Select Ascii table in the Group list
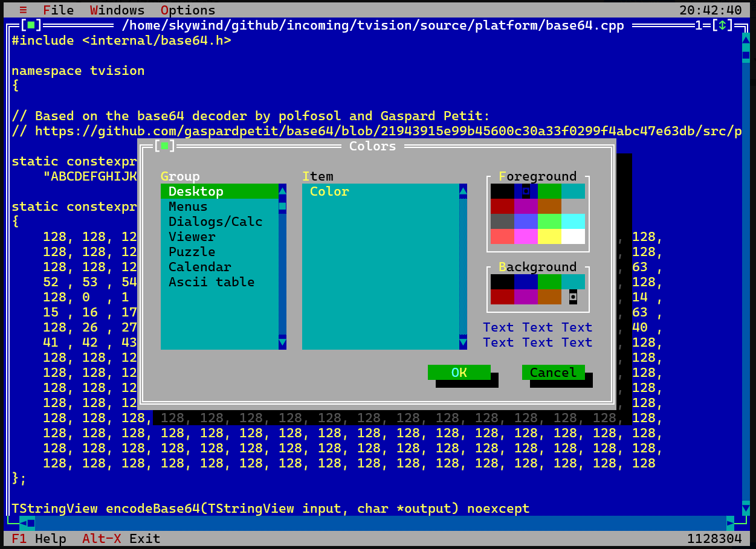This screenshot has height=549, width=756. (211, 282)
